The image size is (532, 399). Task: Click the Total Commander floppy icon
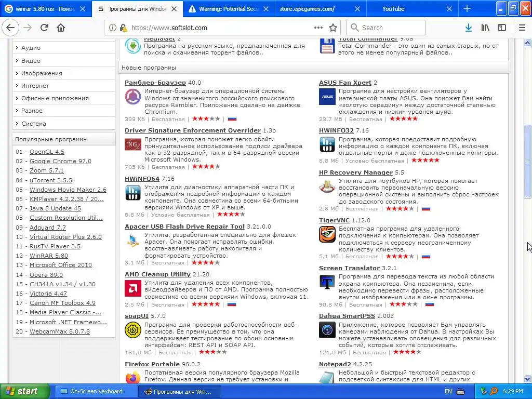pyautogui.click(x=327, y=46)
